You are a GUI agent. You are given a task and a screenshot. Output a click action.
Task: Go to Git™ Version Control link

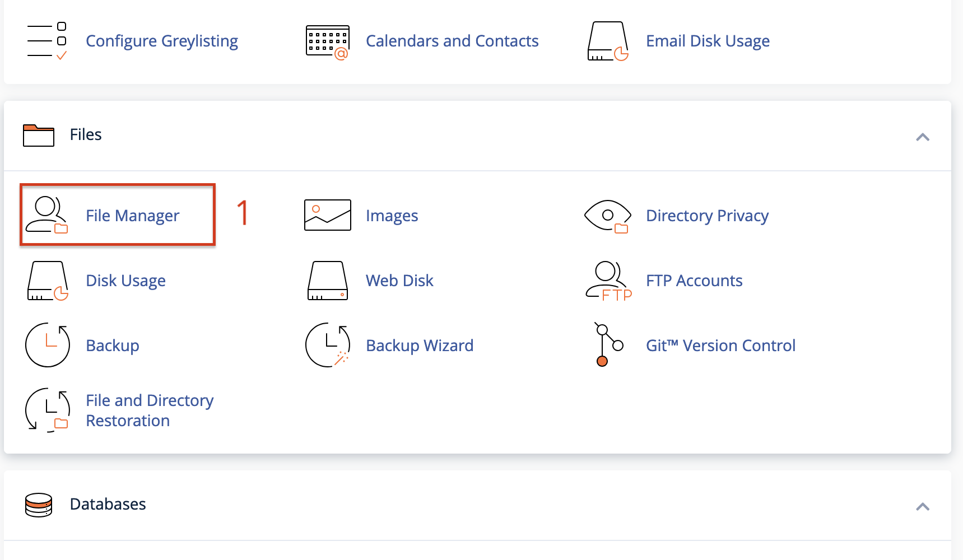point(720,346)
